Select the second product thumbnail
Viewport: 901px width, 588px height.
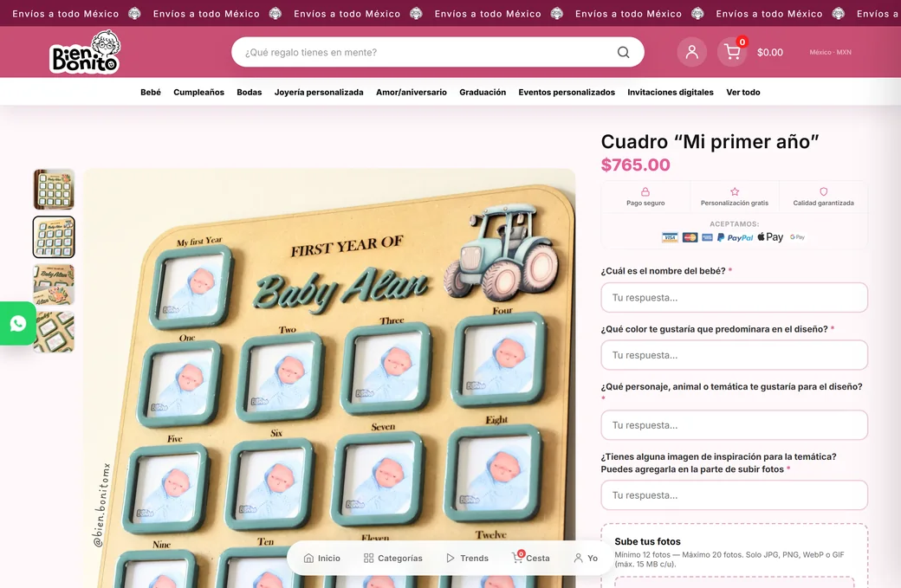[x=54, y=237]
